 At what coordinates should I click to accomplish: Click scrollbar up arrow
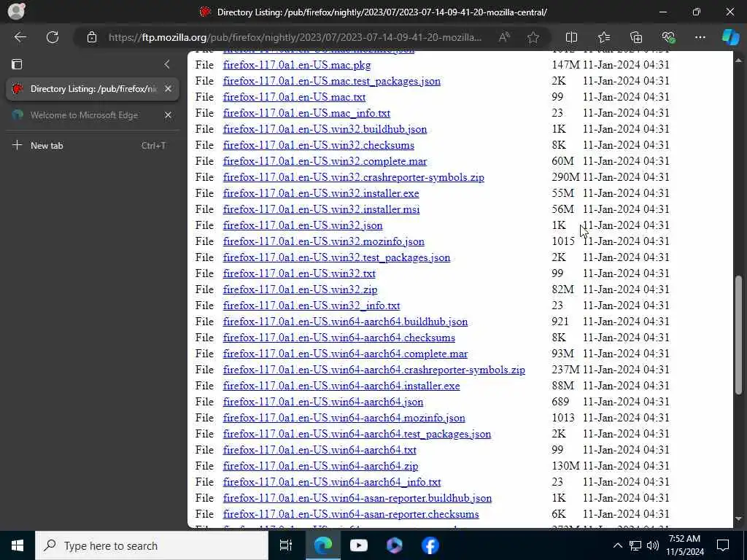coord(739,60)
